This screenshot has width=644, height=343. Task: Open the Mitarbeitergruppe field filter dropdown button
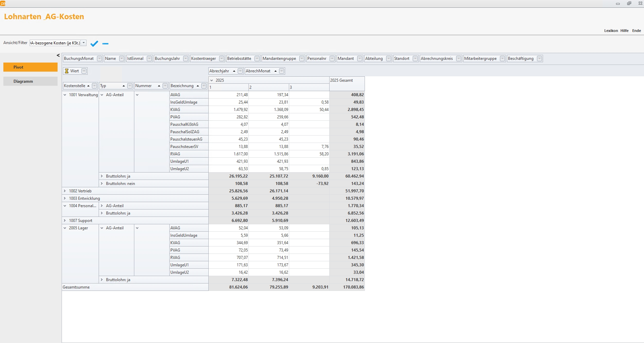click(502, 59)
